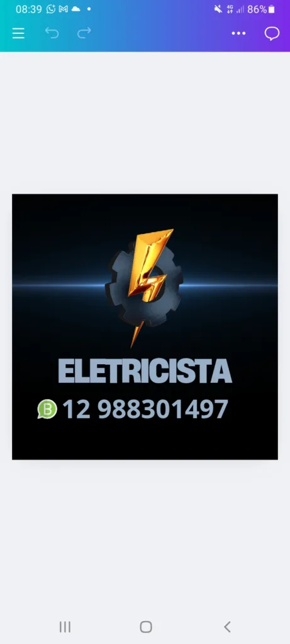The height and width of the screenshot is (644, 290).
Task: Open the comments speech bubble
Action: (272, 33)
